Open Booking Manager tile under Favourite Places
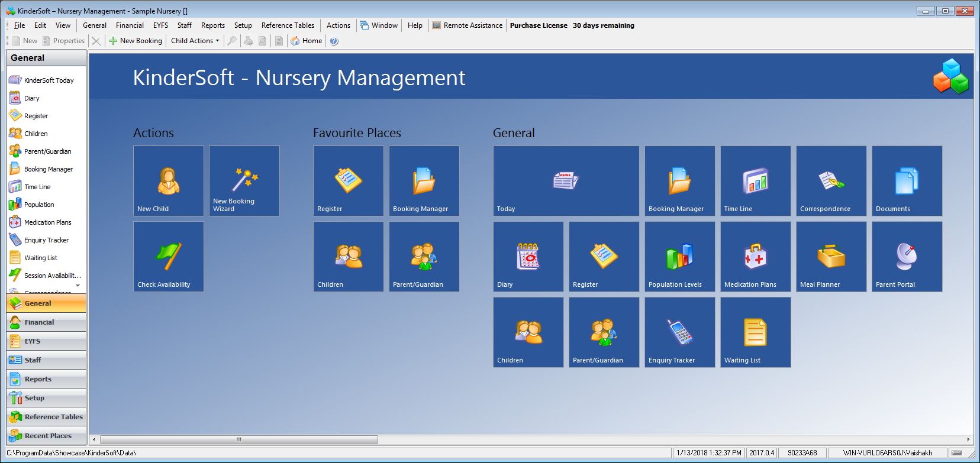The width and height of the screenshot is (980, 463). point(424,181)
